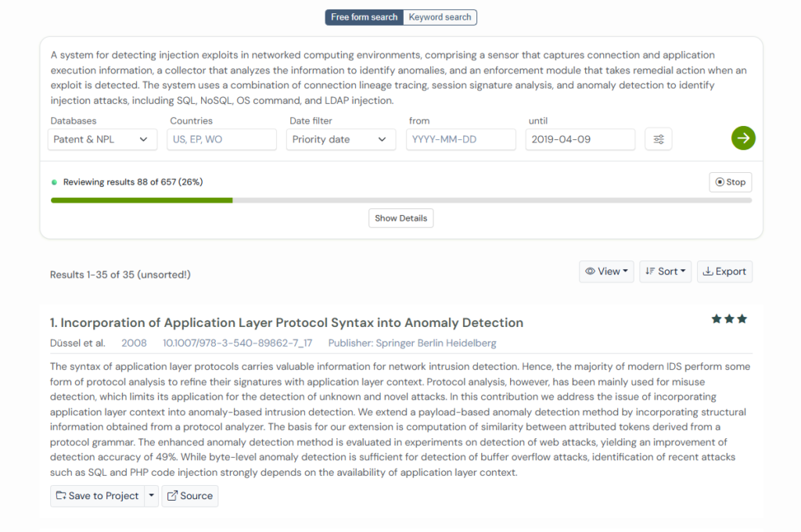Select Free form search mode

tap(365, 17)
